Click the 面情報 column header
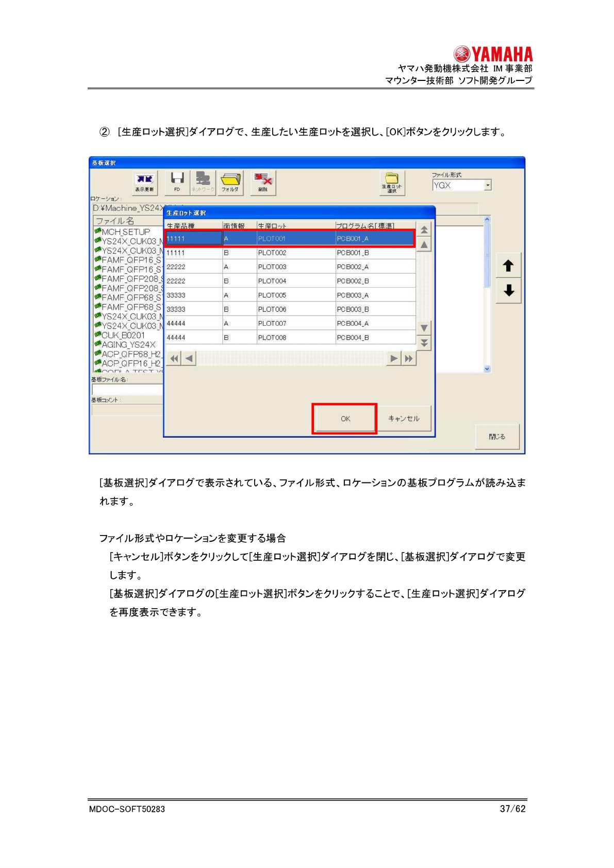This screenshot has height=868, width=614. 239,226
